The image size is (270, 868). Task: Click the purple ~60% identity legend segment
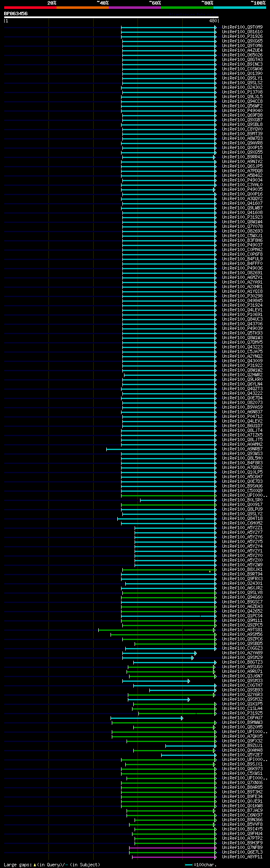pos(135,8)
